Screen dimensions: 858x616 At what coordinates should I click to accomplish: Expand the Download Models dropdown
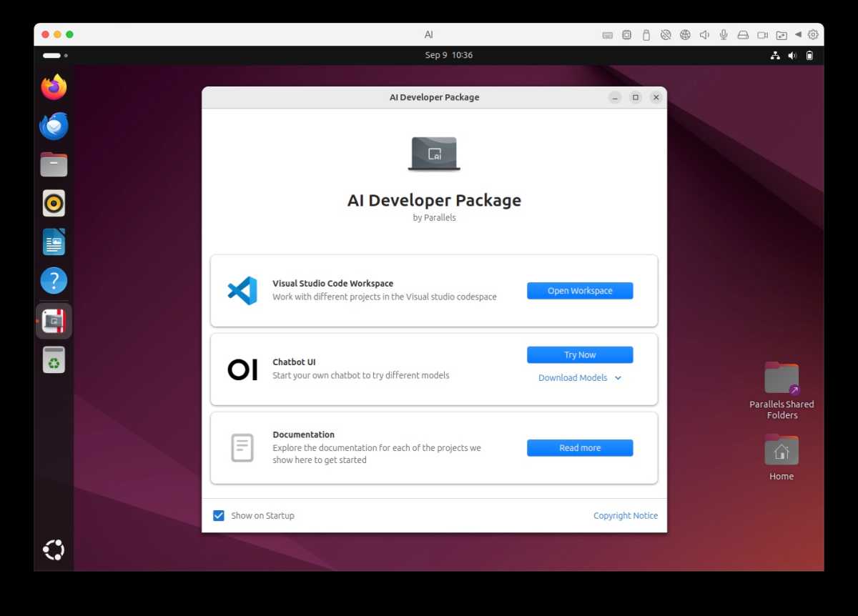(x=579, y=377)
